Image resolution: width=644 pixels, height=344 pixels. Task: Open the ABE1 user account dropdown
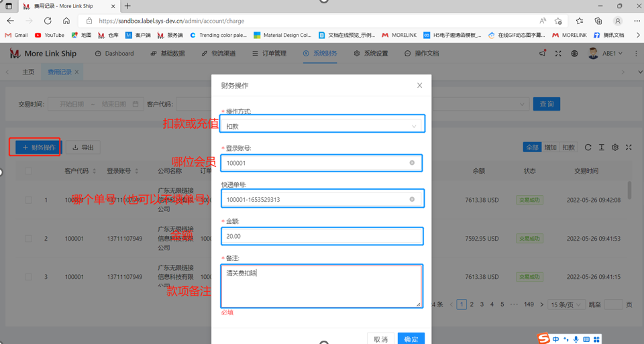point(606,54)
